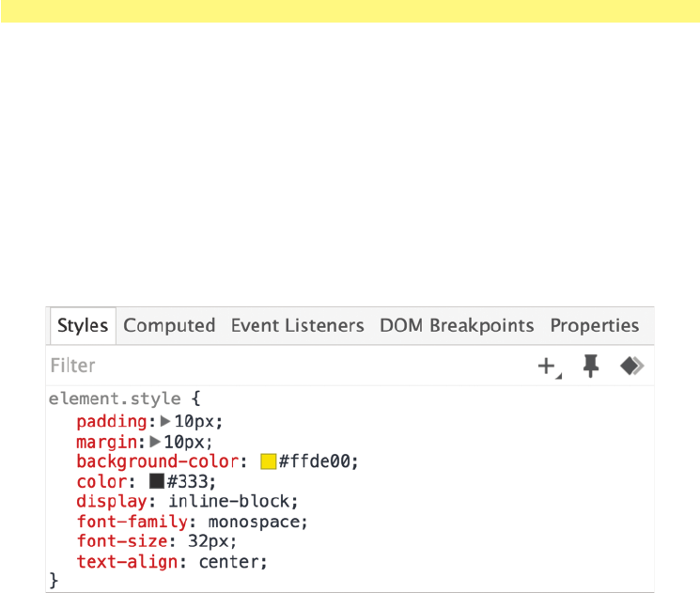The width and height of the screenshot is (700, 593).
Task: Open the dark #333 color swatch
Action: coord(156,481)
